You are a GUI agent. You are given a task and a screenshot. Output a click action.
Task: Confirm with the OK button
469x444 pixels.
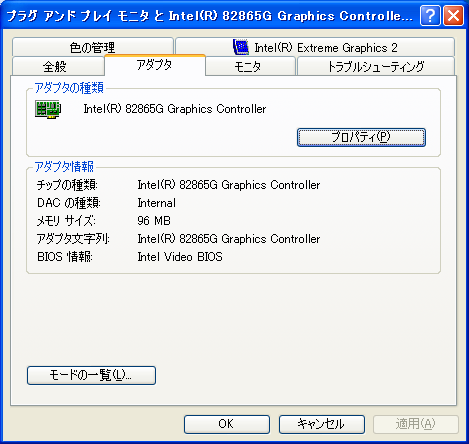(227, 424)
